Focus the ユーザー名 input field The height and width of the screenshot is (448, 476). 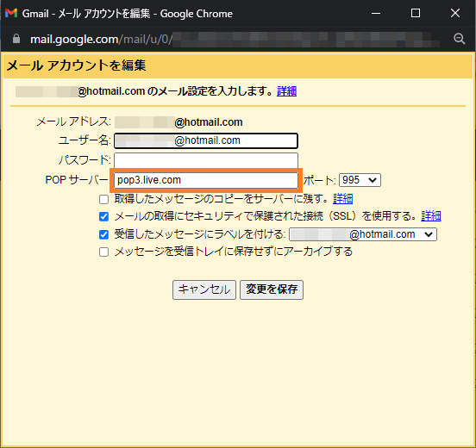tap(206, 140)
